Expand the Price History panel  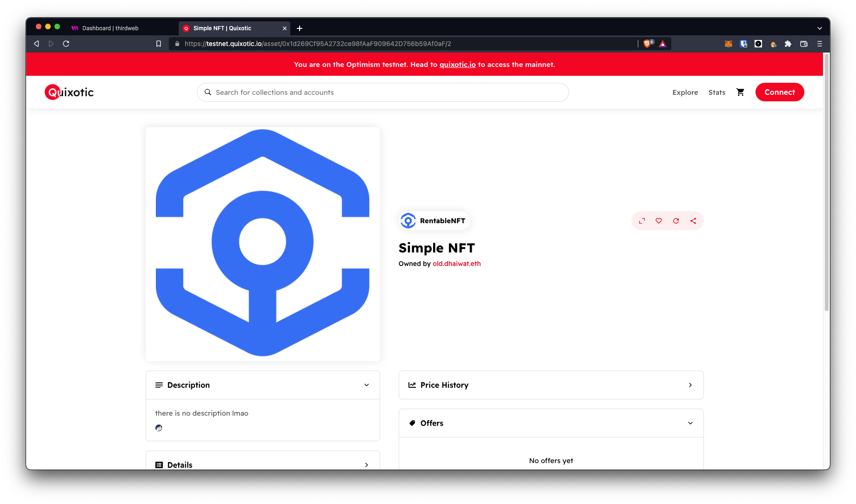click(690, 385)
